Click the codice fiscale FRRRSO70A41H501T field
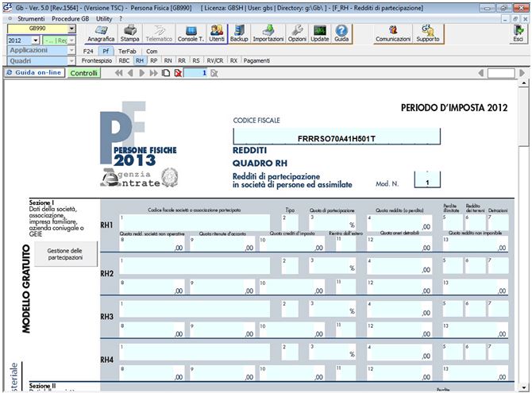 click(337, 137)
